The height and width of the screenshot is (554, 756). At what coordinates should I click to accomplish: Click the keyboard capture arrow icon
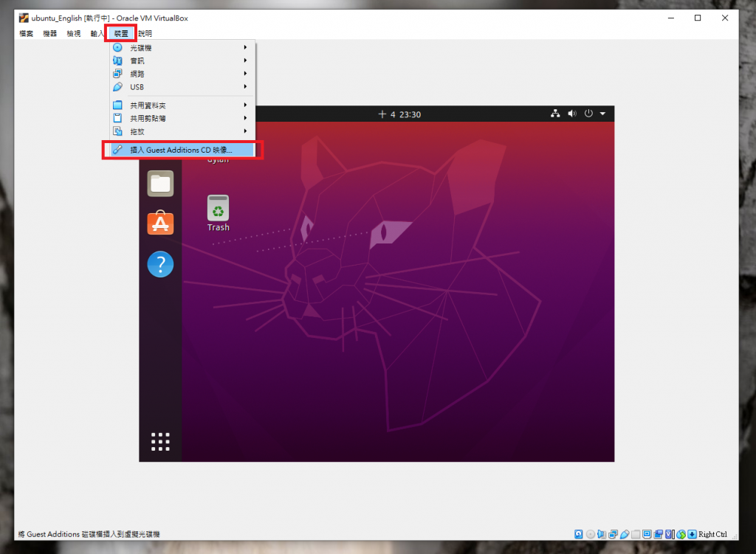pyautogui.click(x=692, y=534)
